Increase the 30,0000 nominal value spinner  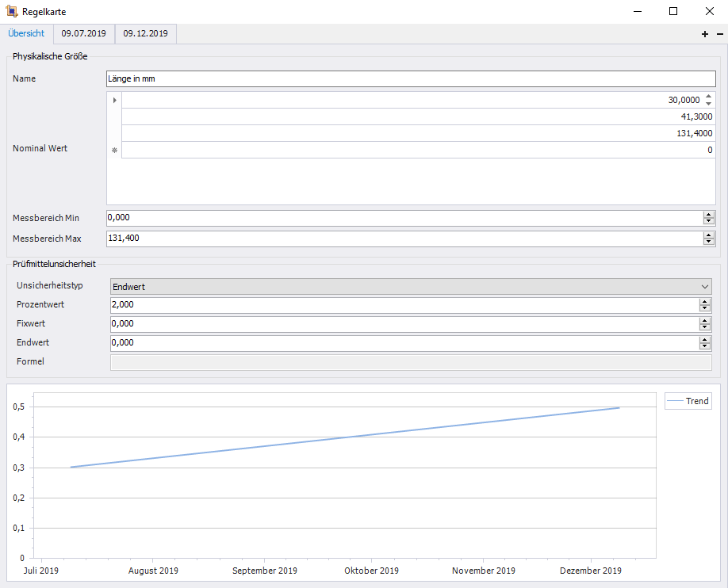pyautogui.click(x=709, y=97)
